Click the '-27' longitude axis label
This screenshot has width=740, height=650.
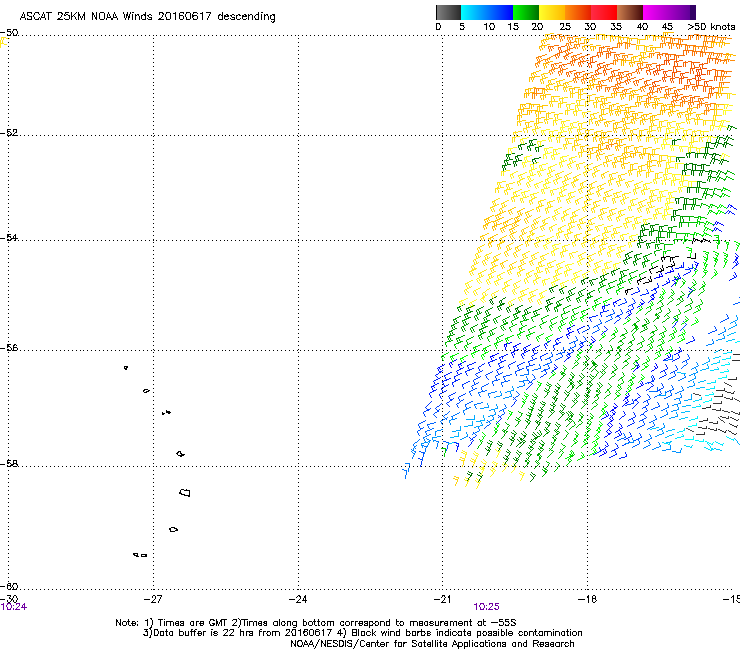pyautogui.click(x=153, y=599)
